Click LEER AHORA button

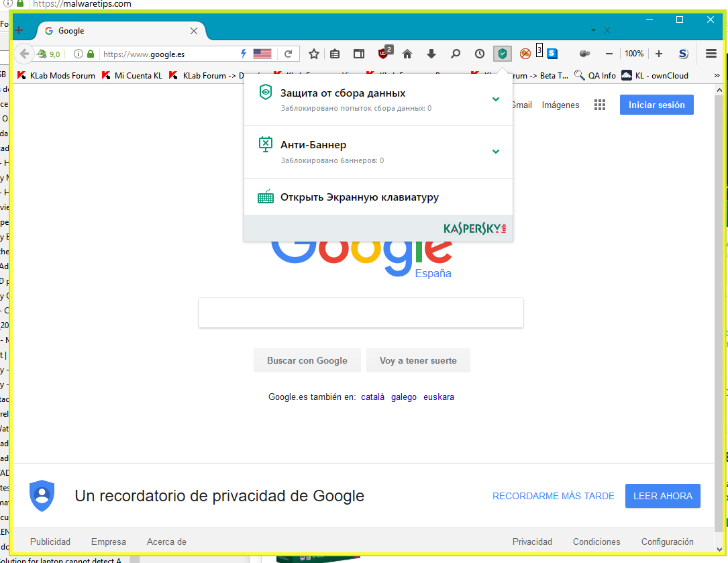[662, 496]
